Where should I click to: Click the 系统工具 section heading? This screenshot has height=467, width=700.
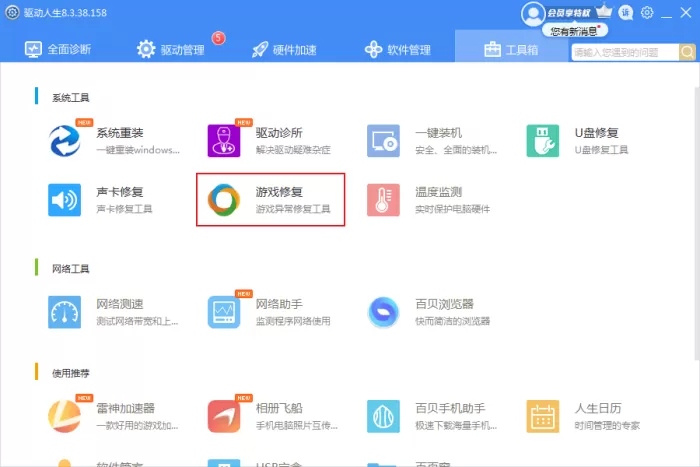click(x=71, y=97)
